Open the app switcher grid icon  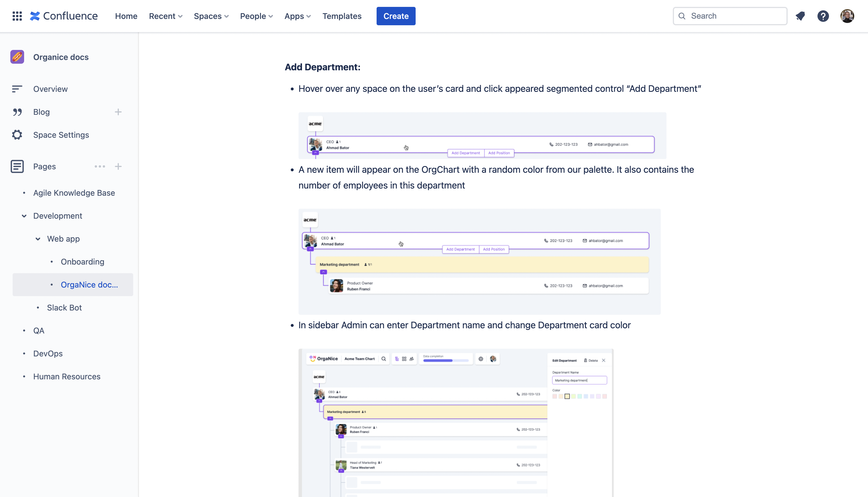(x=17, y=16)
